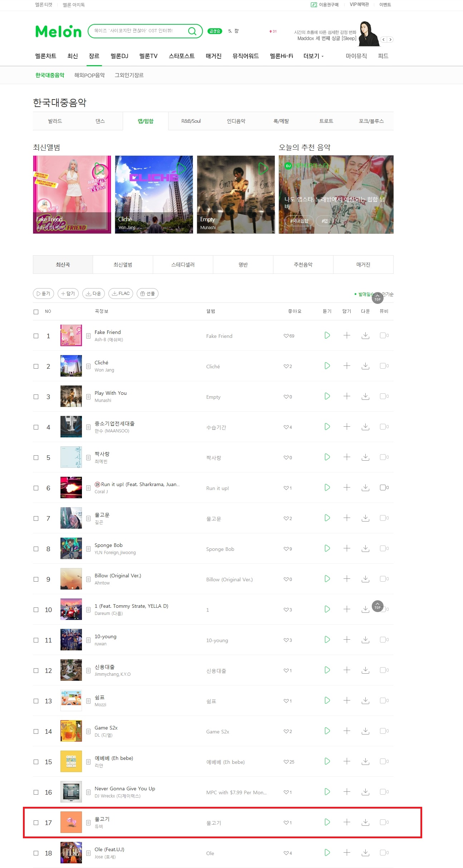
Task: Add Cliché to playlist with plus icon
Action: click(347, 366)
